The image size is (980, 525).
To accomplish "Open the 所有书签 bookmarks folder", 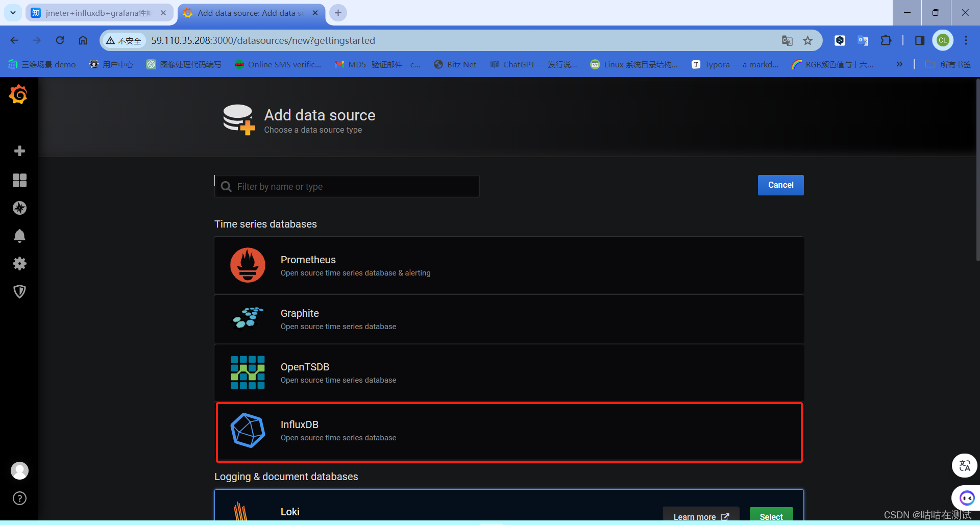I will (948, 64).
